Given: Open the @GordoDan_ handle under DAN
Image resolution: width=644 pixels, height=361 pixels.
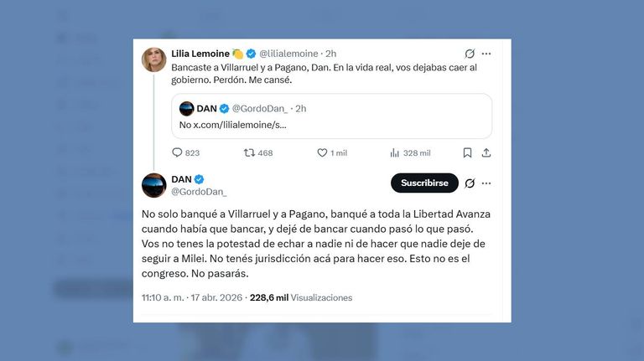Looking at the screenshot, I should [199, 192].
